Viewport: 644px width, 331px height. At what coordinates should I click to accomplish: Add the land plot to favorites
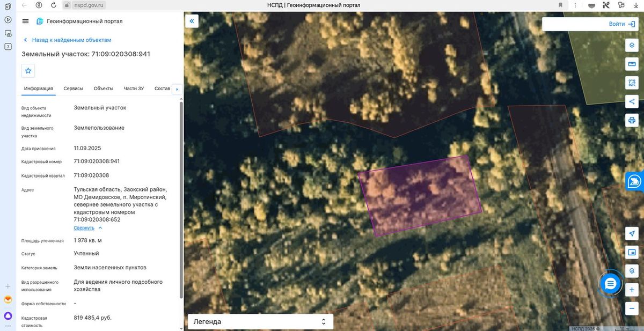(x=28, y=70)
